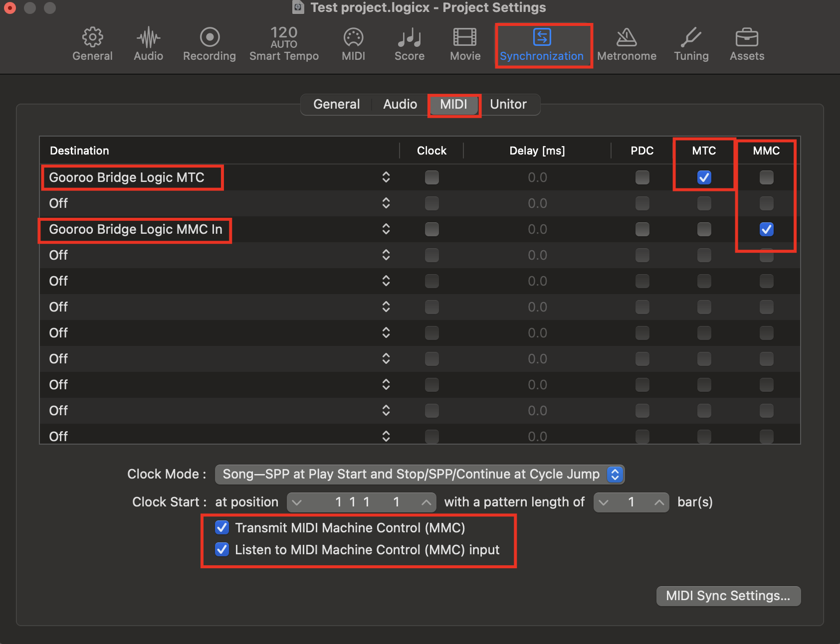
Task: Open destination popup for Gooroo Bridge Logic MMC In
Action: coord(386,229)
